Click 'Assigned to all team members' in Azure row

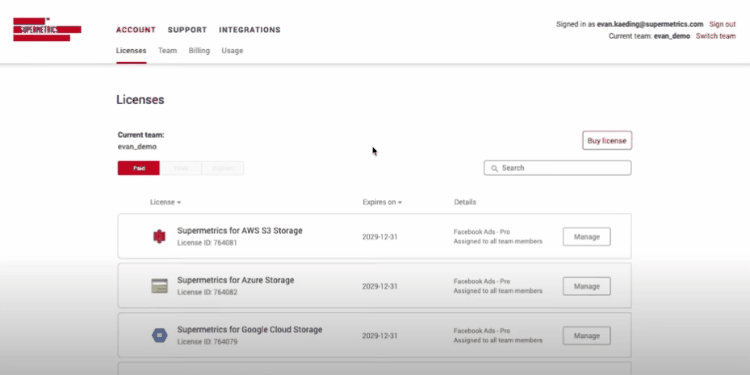[498, 291]
